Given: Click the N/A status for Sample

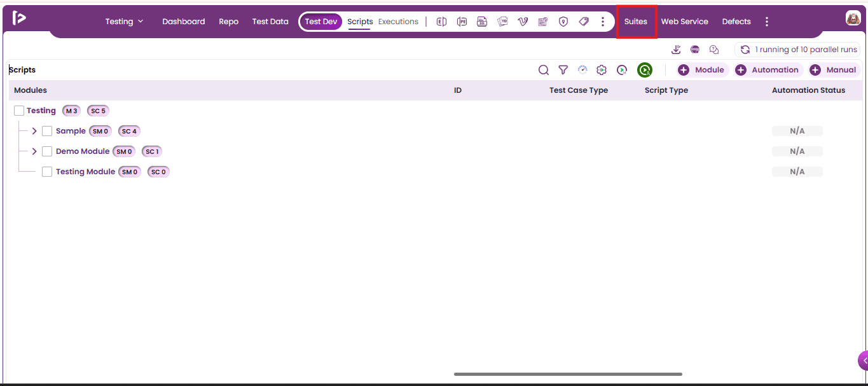Looking at the screenshot, I should 797,131.
